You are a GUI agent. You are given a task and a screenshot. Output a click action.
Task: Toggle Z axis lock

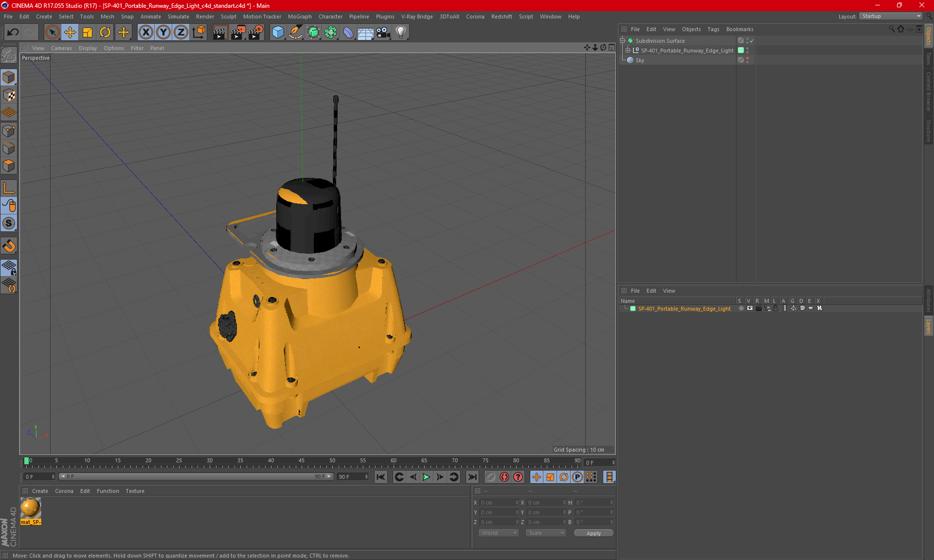tap(181, 33)
